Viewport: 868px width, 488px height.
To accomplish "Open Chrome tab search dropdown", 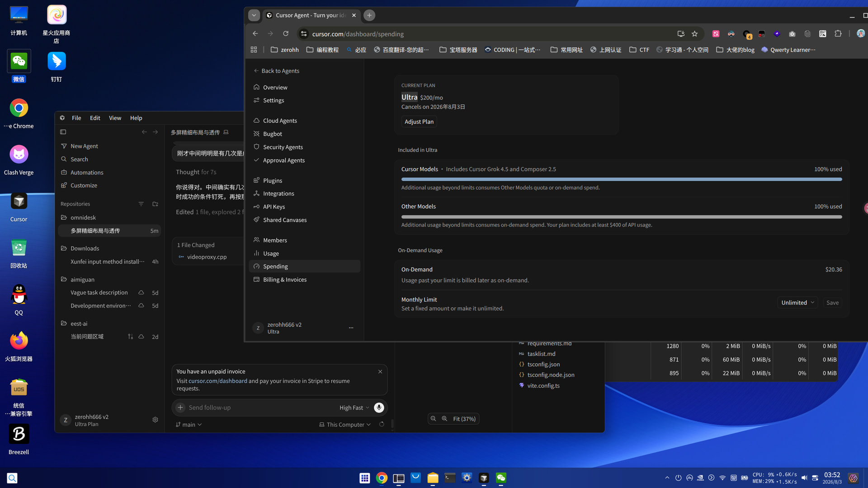I will (254, 15).
